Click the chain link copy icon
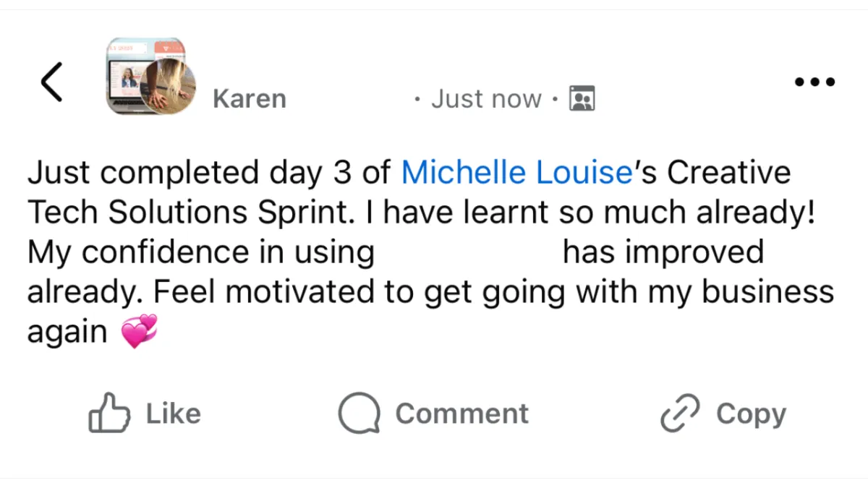This screenshot has width=868, height=488. point(680,413)
